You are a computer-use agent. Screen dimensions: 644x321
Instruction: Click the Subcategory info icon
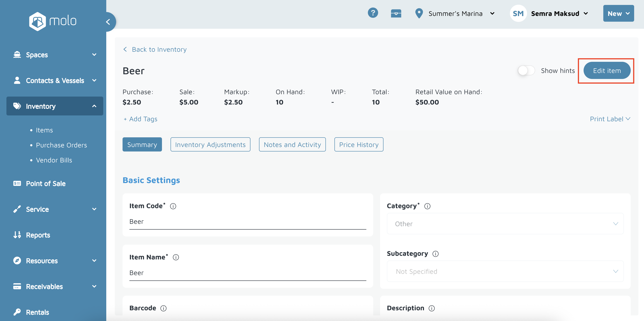pos(436,254)
